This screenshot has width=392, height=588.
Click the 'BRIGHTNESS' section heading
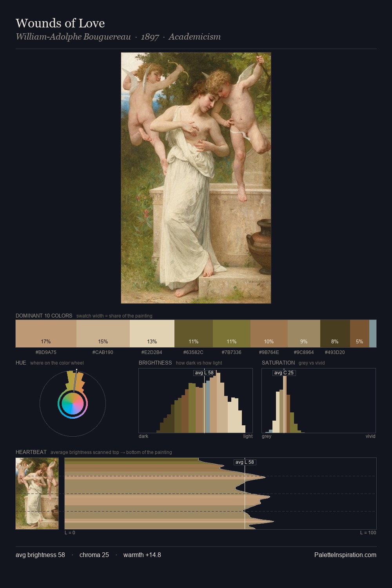click(x=155, y=363)
